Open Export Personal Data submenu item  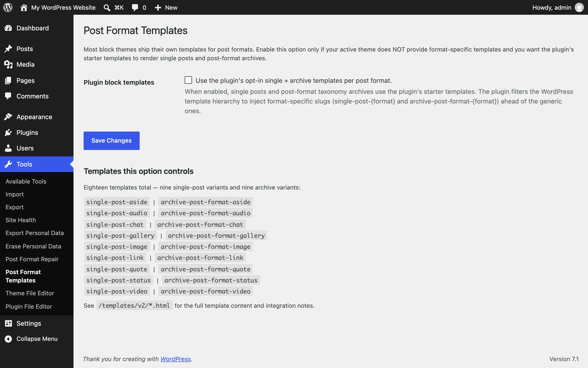point(34,233)
